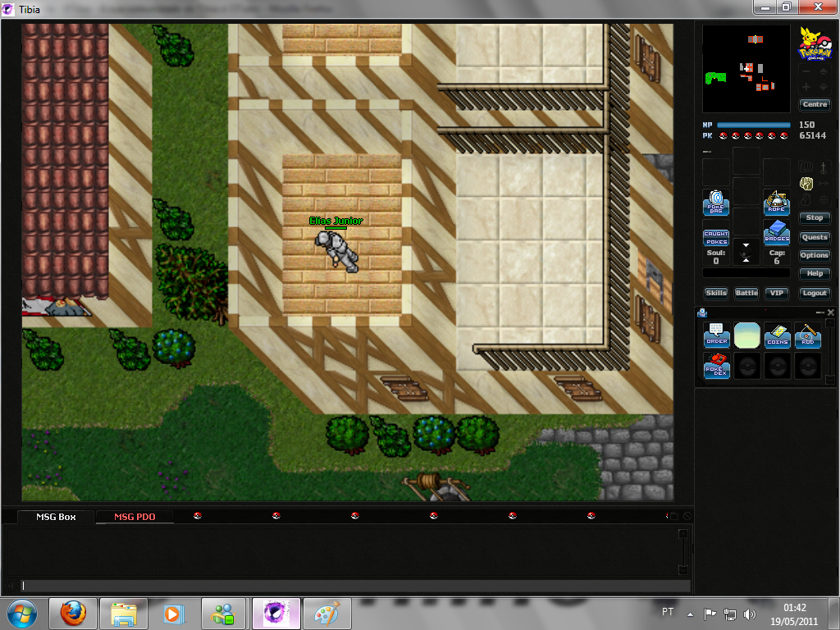This screenshot has height=630, width=840.
Task: Toggle chase opponent mode arrow
Action: (x=824, y=184)
